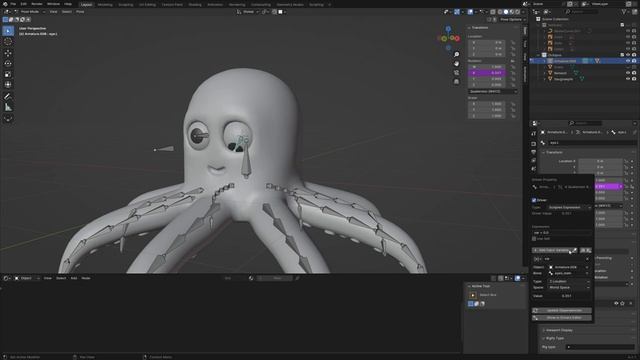640x360 pixels.
Task: Switch to the Modeling workspace tab
Action: click(x=105, y=4)
